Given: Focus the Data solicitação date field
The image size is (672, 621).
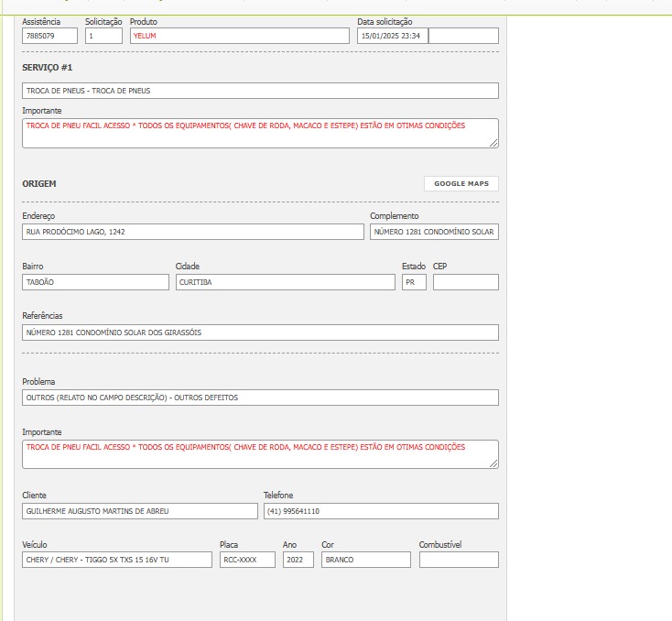Looking at the screenshot, I should (392, 36).
